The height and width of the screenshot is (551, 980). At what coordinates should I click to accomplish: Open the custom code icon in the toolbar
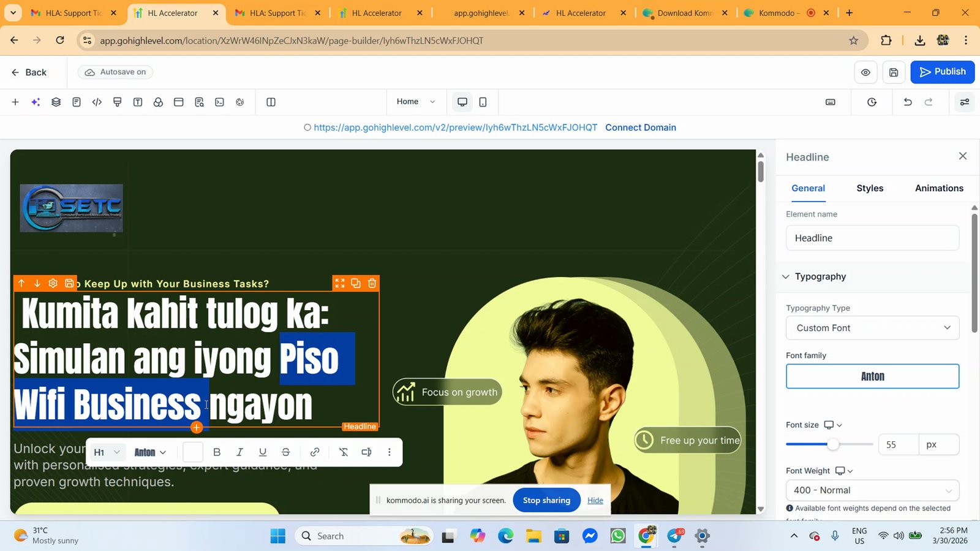point(97,102)
